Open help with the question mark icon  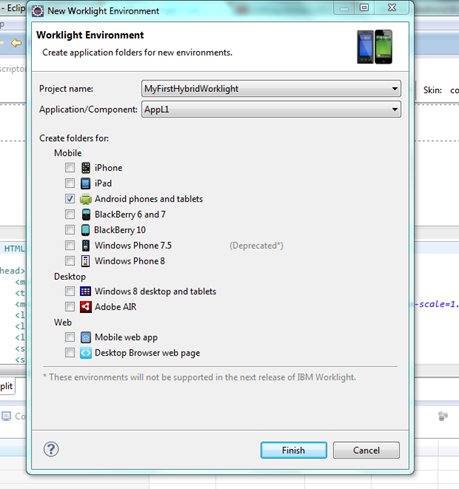51,449
